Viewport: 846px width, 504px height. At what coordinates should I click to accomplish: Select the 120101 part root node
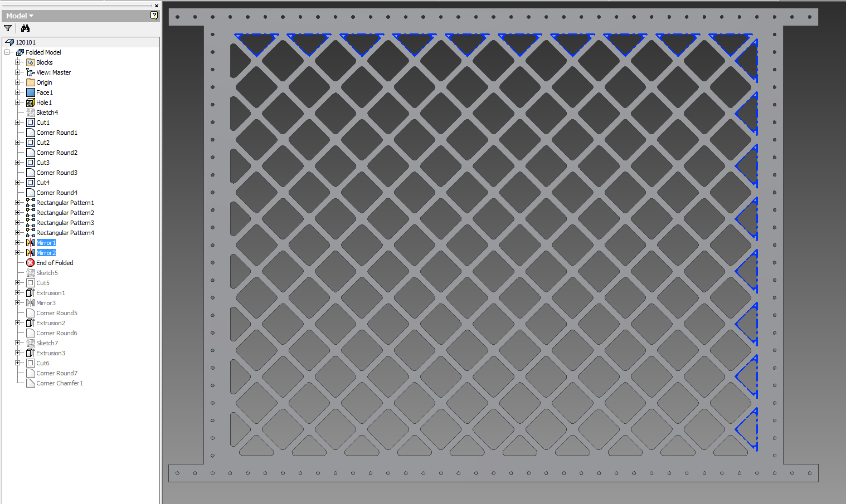[25, 42]
